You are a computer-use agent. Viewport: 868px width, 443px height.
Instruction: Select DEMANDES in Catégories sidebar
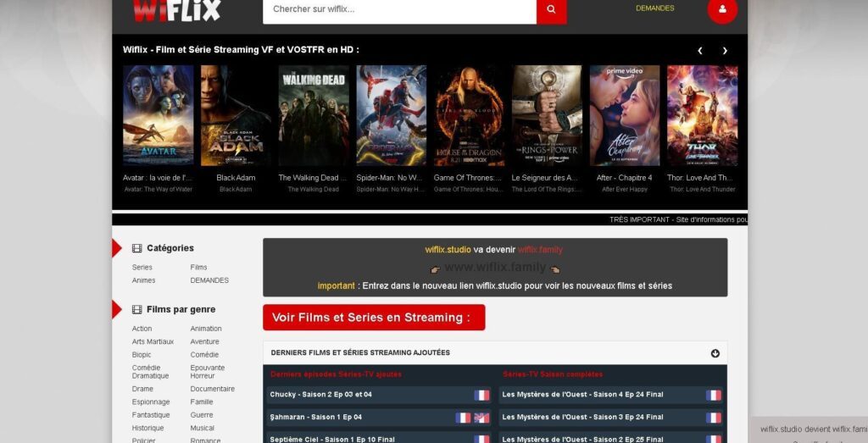209,280
